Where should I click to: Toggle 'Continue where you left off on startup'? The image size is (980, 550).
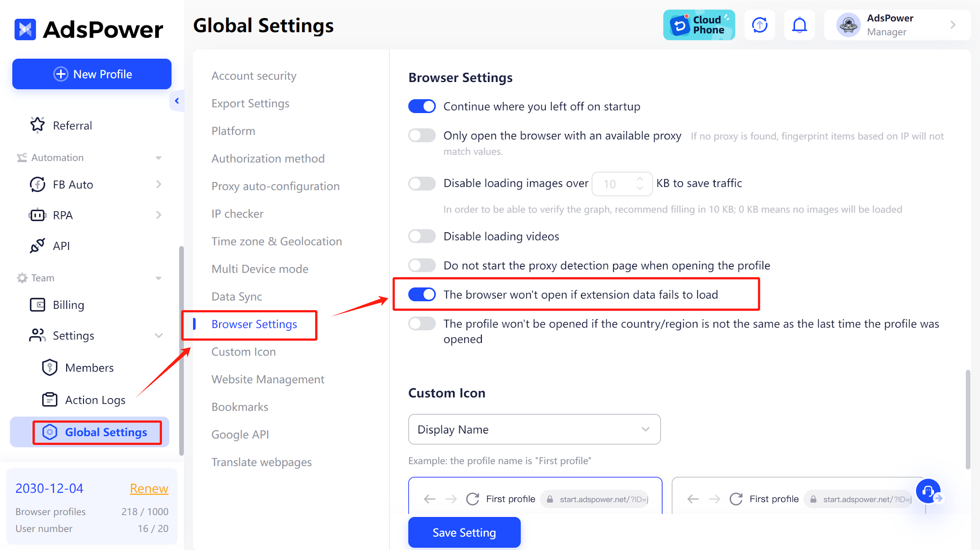[422, 106]
